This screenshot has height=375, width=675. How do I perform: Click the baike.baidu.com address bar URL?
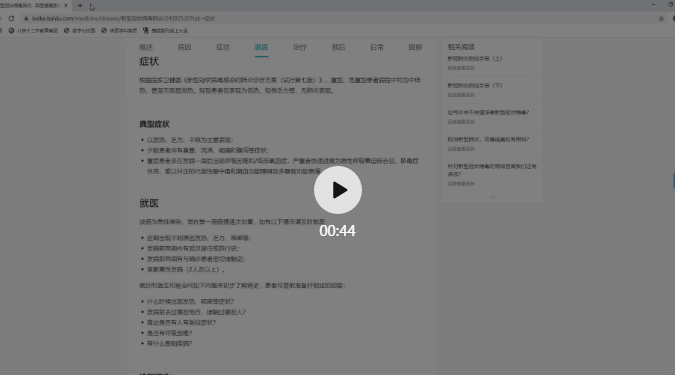coord(123,19)
